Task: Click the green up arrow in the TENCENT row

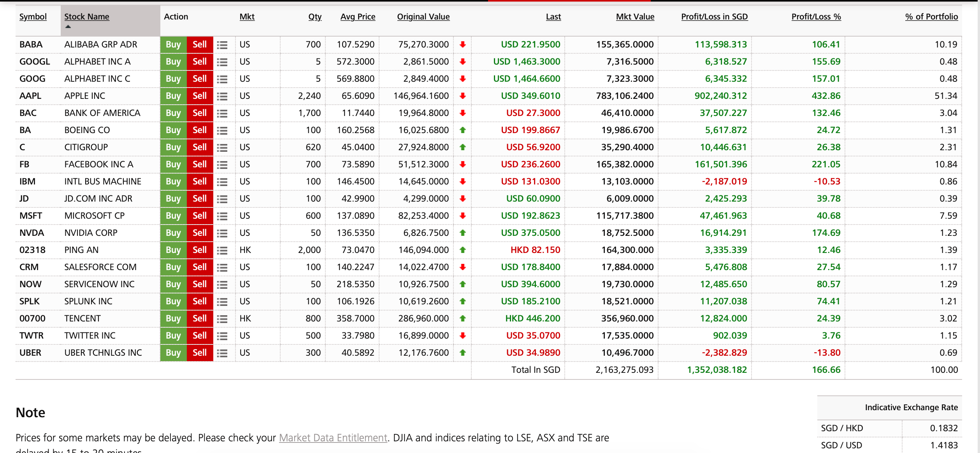Action: (463, 318)
